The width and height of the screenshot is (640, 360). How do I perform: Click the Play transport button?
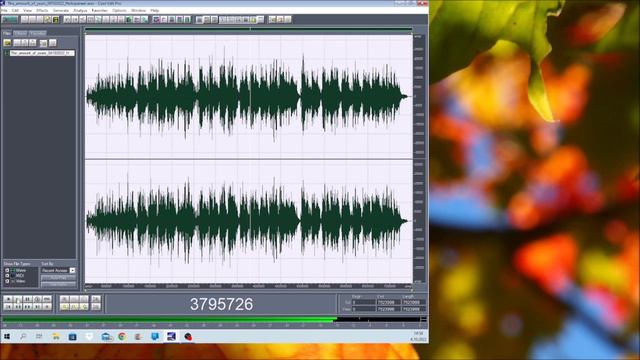pos(18,299)
